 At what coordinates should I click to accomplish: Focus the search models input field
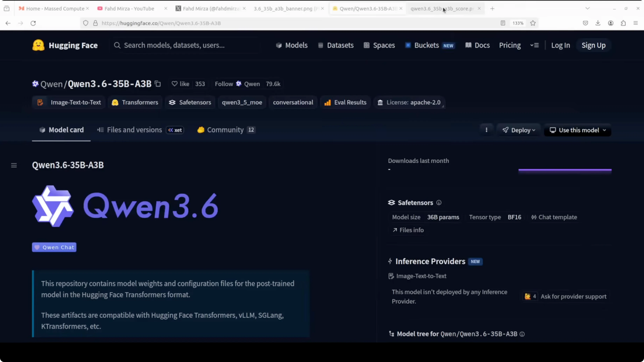tap(185, 45)
